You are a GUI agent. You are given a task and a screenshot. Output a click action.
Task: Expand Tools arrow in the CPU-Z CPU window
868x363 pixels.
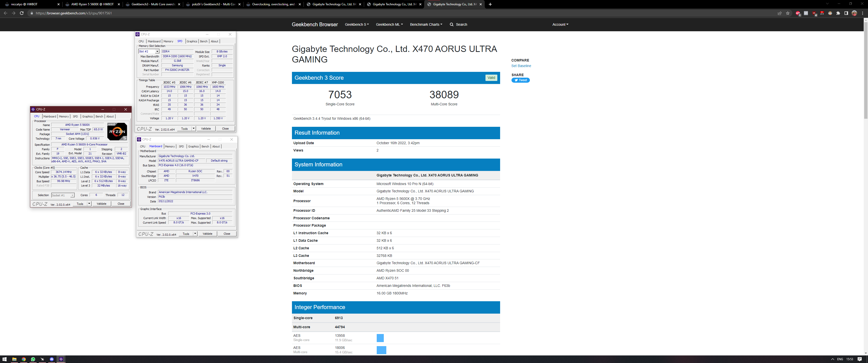point(89,204)
